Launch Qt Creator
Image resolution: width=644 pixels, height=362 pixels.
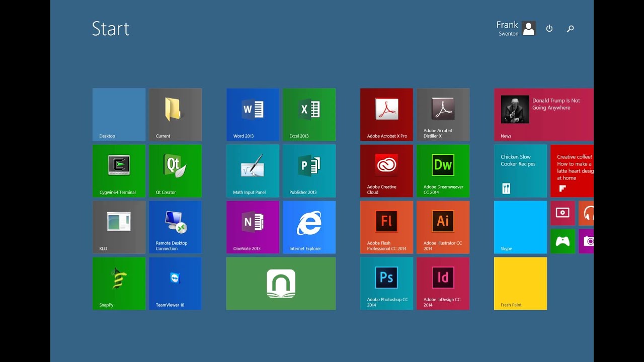[175, 171]
